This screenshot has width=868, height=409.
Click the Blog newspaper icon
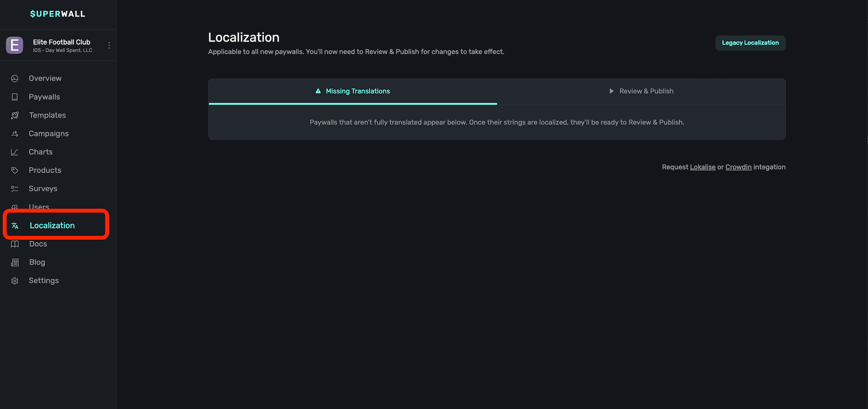[x=15, y=262]
